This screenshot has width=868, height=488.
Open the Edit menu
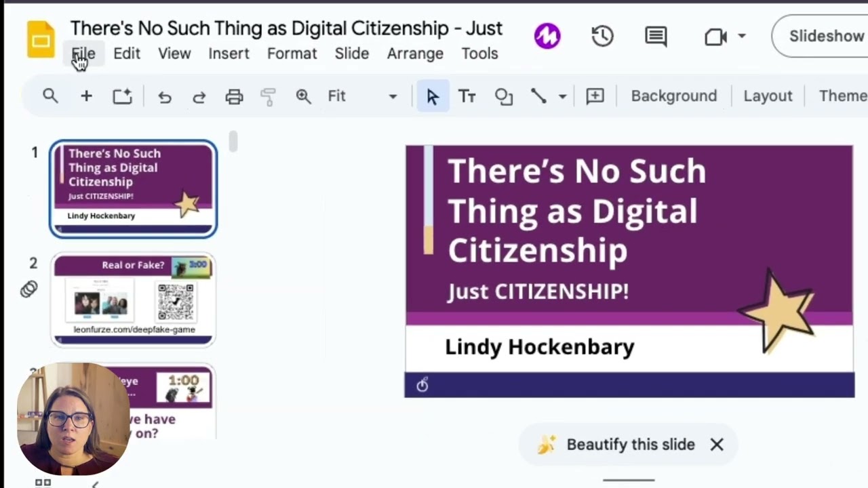pyautogui.click(x=127, y=54)
